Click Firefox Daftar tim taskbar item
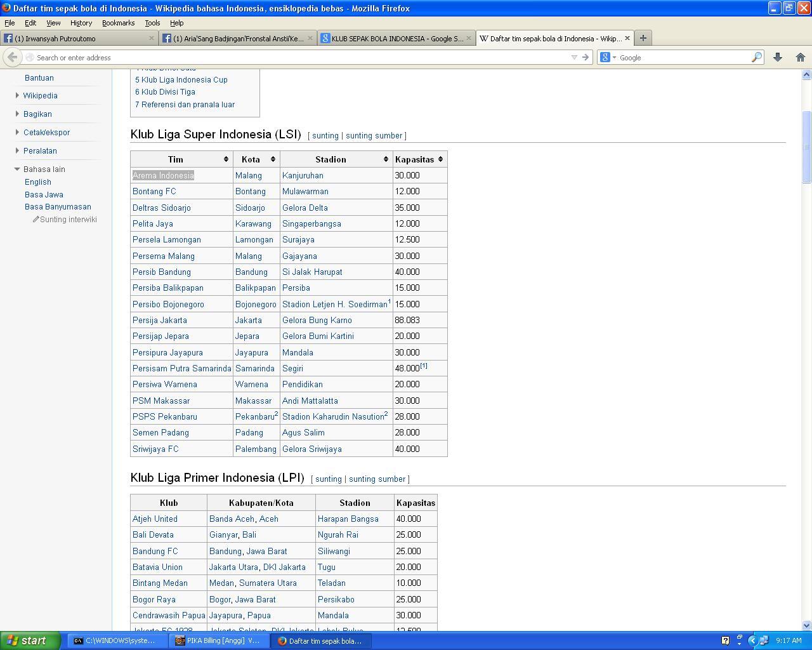The height and width of the screenshot is (650, 812). (320, 640)
